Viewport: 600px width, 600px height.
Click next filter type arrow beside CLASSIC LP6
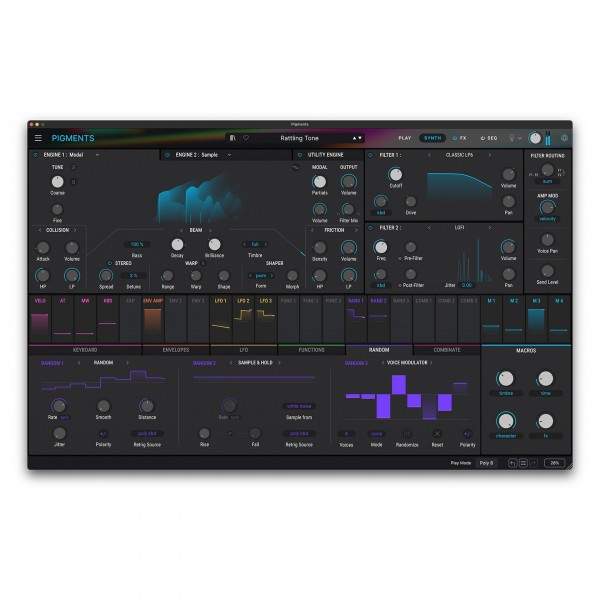point(489,155)
